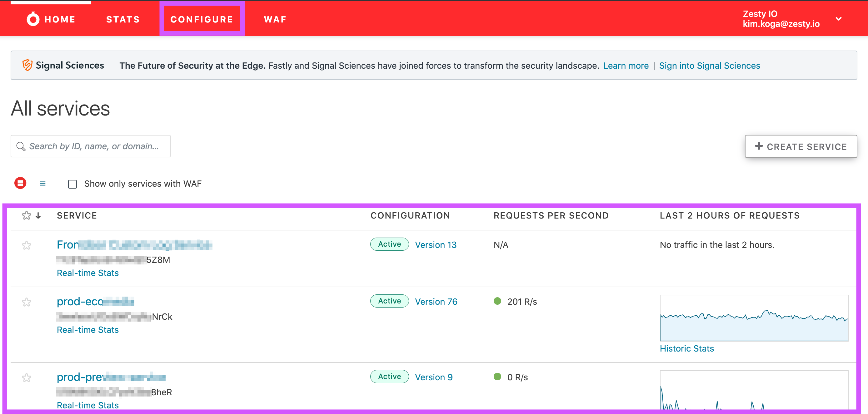Viewport: 868px width, 414px height.
Task: Click the SERVICE column header
Action: 77,215
